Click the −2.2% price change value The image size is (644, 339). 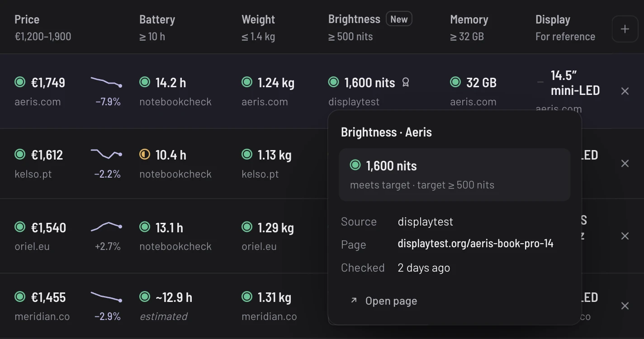pos(108,174)
